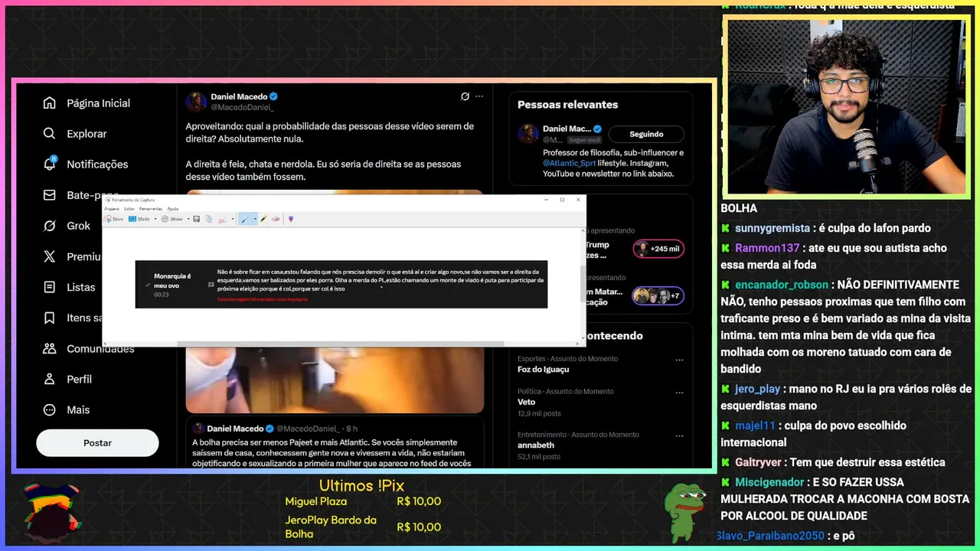The width and height of the screenshot is (980, 551).
Task: Open the saved items bookmark icon
Action: [49, 318]
